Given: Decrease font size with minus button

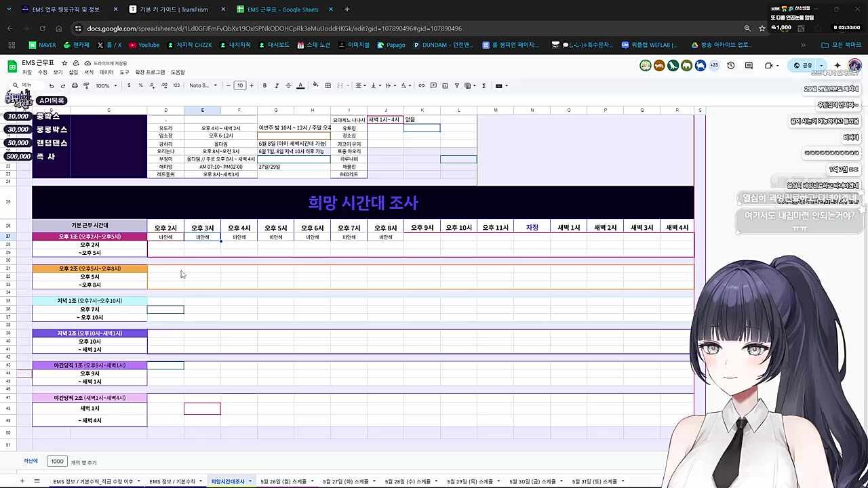Looking at the screenshot, I should pos(228,86).
